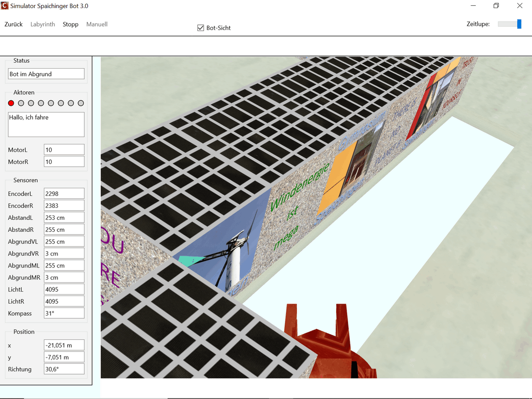The height and width of the screenshot is (399, 532).
Task: Select Labyrinth in the menu bar
Action: click(42, 24)
